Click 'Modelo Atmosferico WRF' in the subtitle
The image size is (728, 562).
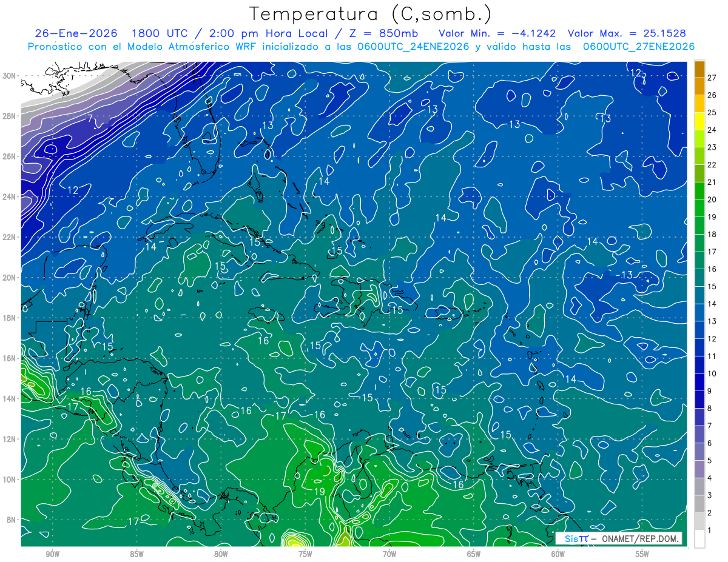pos(193,47)
